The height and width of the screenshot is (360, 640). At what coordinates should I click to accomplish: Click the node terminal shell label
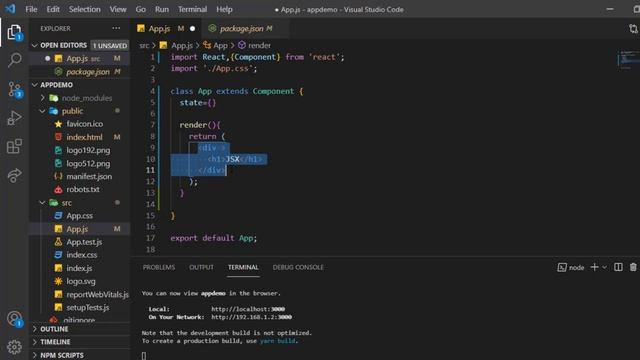[571, 267]
